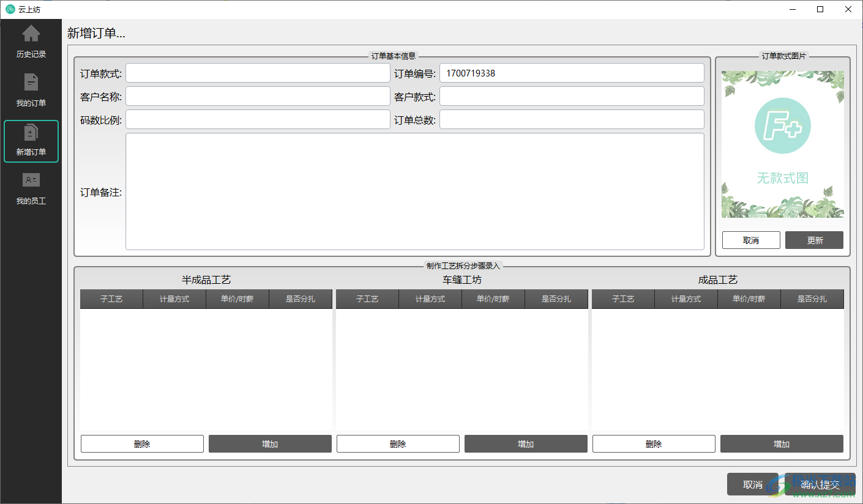
Task: Click 更新 to update the order style image
Action: [814, 240]
